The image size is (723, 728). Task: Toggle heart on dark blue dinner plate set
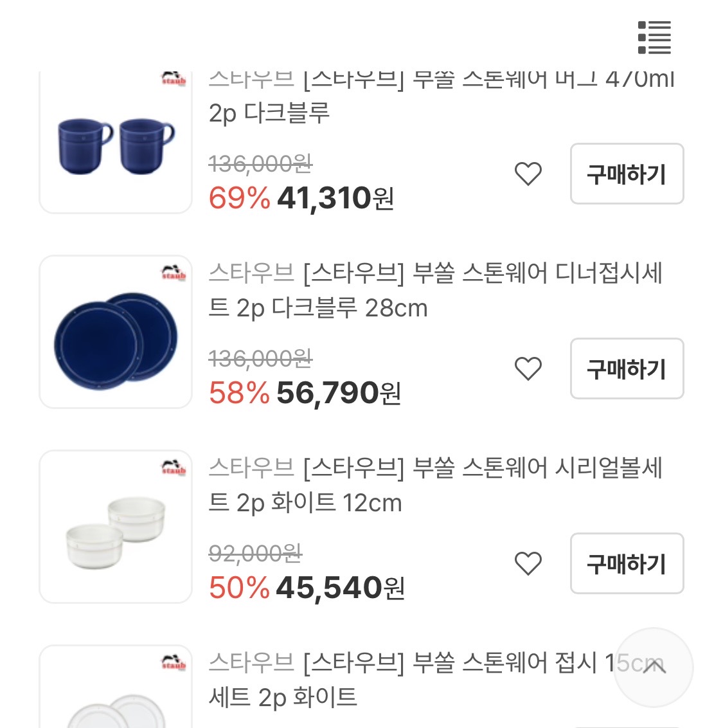pos(528,369)
